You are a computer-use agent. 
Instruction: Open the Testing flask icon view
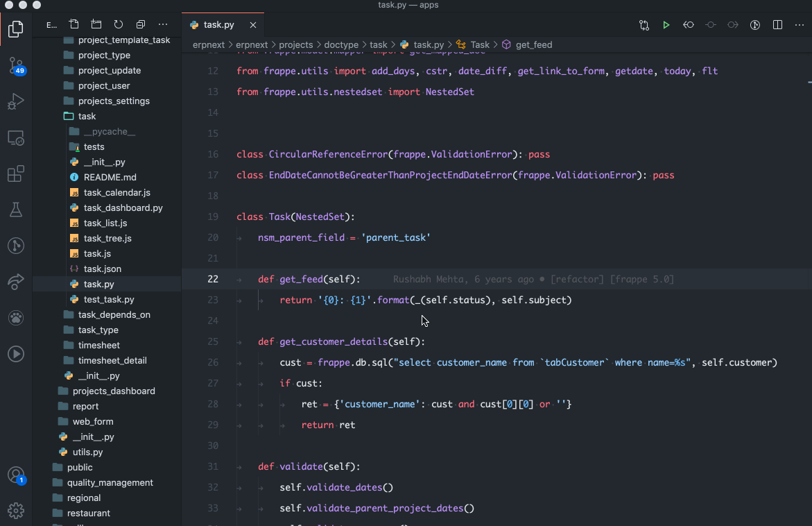[x=16, y=210]
